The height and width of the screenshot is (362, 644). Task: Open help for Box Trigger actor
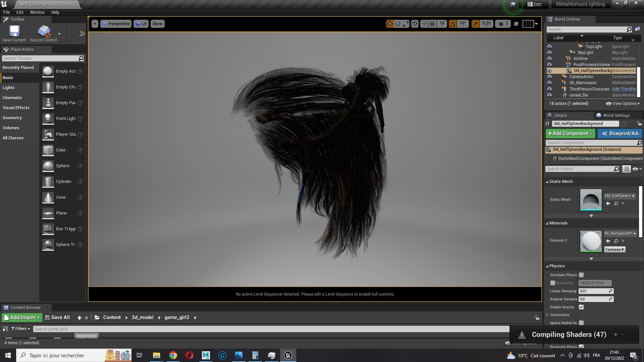point(80,229)
